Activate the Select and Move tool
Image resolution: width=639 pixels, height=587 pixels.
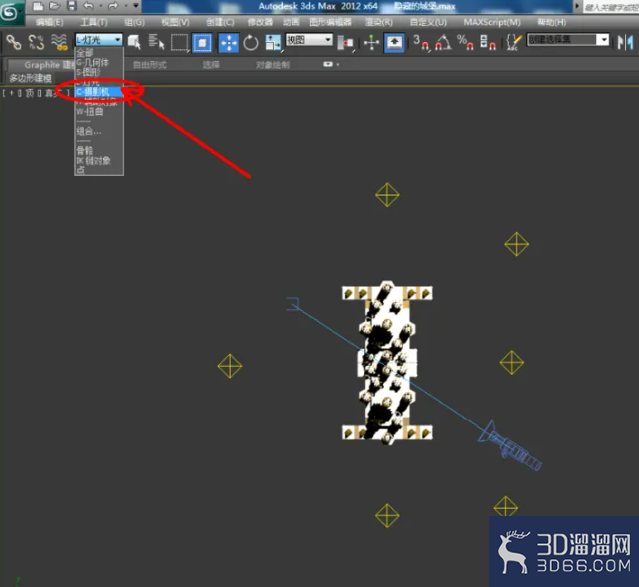(x=229, y=42)
